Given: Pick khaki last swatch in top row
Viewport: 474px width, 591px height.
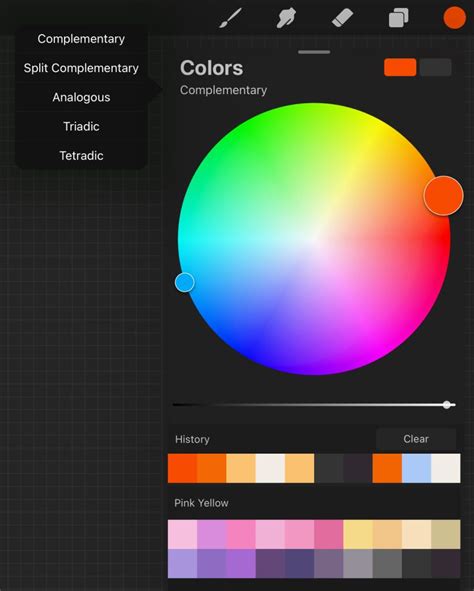Looking at the screenshot, I should [x=446, y=534].
